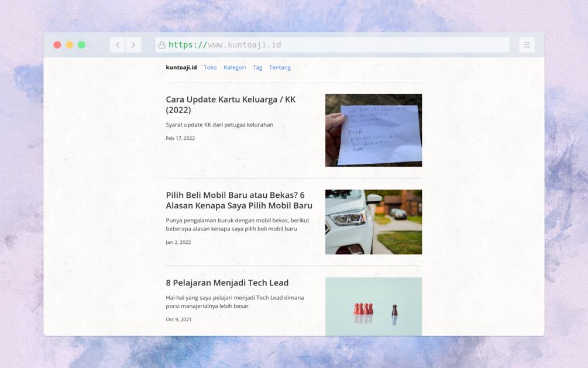Click the date 'Oct 9, 2021'
Viewport: 588px width, 368px height.
178,319
